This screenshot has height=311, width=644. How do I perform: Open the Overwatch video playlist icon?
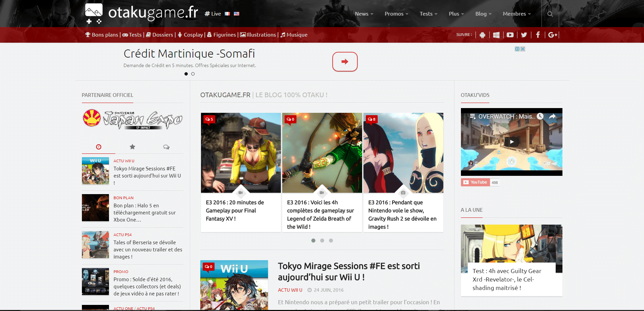pyautogui.click(x=473, y=117)
